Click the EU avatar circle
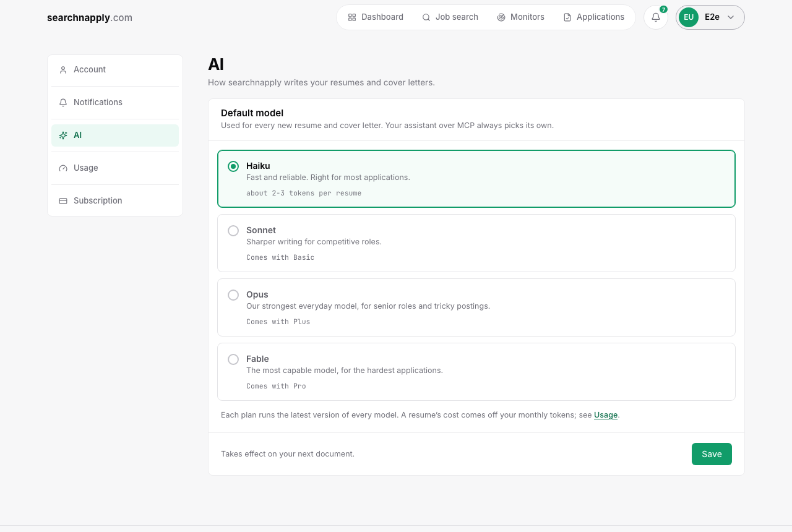The image size is (792, 532). pyautogui.click(x=689, y=17)
